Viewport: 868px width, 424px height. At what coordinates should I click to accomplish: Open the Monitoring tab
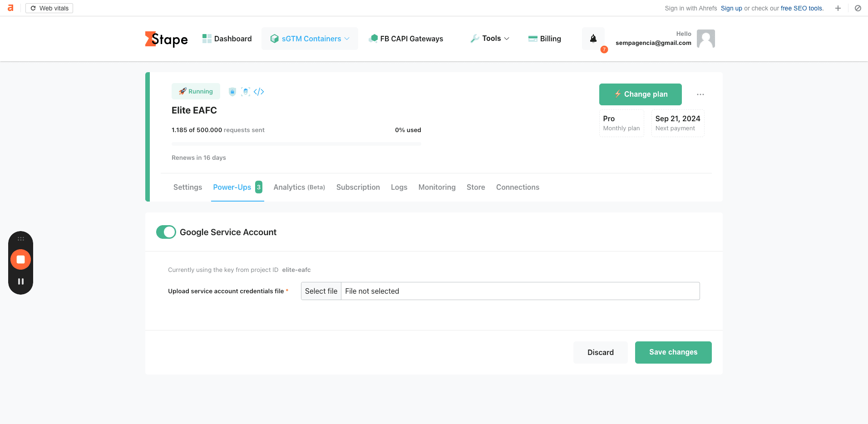(x=437, y=187)
